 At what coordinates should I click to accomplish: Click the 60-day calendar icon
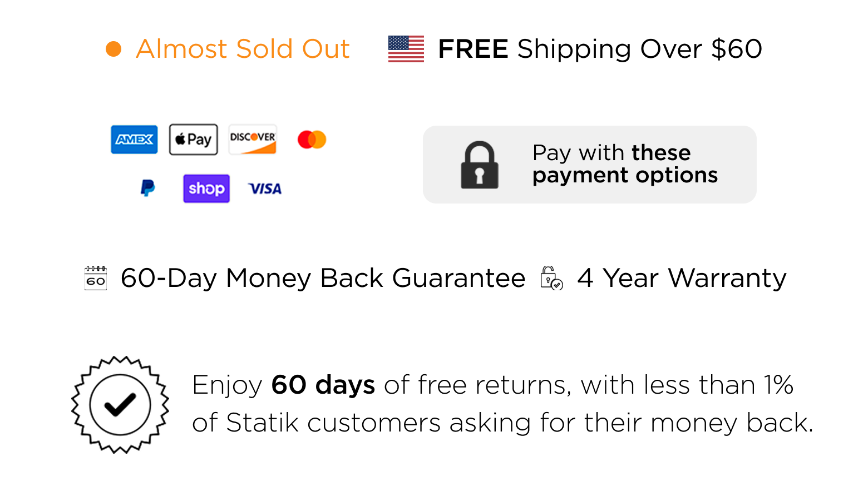[96, 278]
